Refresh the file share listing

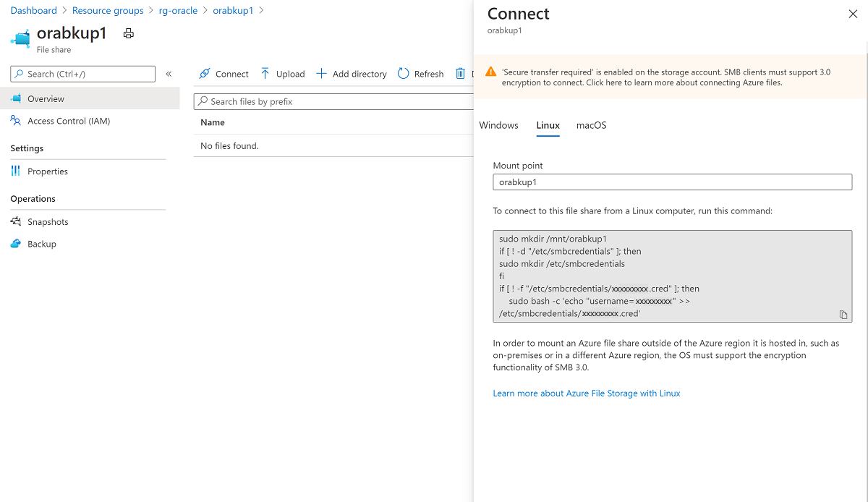420,74
